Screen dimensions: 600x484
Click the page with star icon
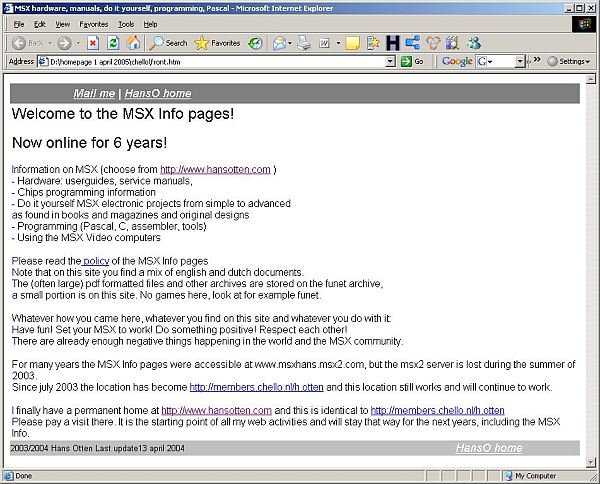coord(373,43)
